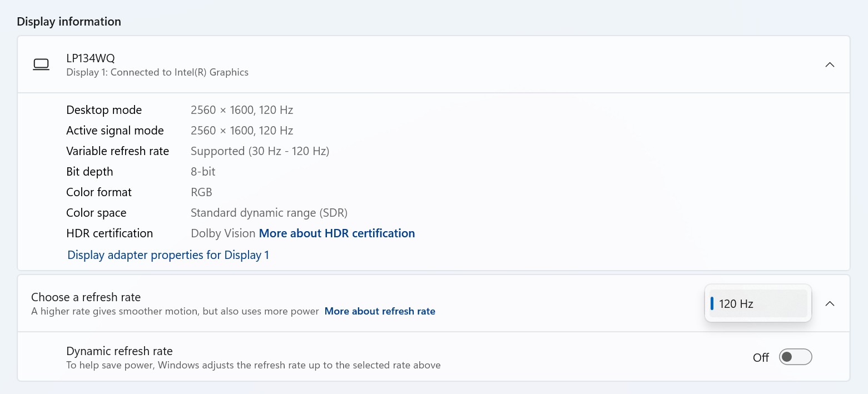This screenshot has height=394, width=868.
Task: Click the Dynamic refresh rate title text
Action: 120,351
